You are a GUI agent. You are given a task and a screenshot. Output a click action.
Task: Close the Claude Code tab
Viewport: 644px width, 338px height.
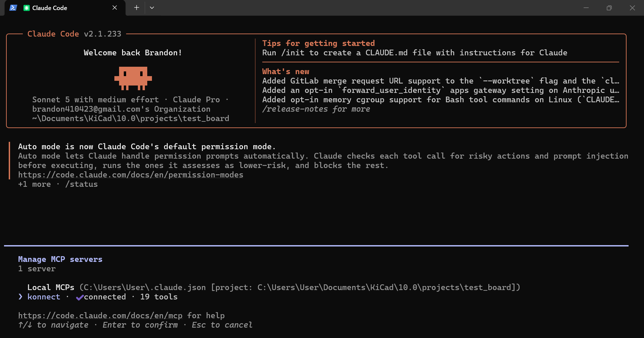point(115,8)
